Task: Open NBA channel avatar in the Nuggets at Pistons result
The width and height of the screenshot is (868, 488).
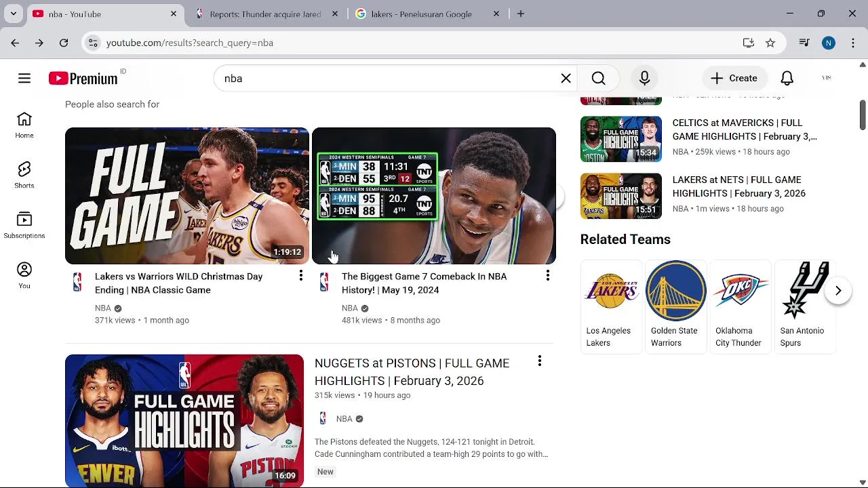Action: (323, 419)
